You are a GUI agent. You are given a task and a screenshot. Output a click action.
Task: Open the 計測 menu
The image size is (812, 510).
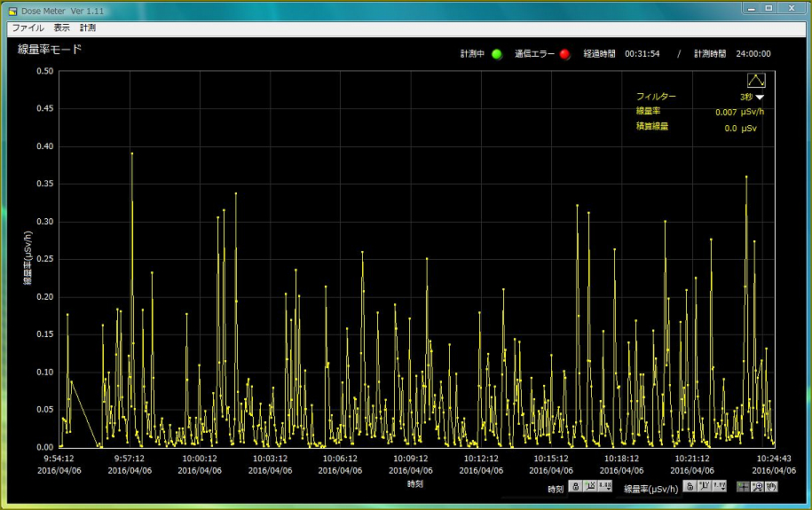[87, 28]
